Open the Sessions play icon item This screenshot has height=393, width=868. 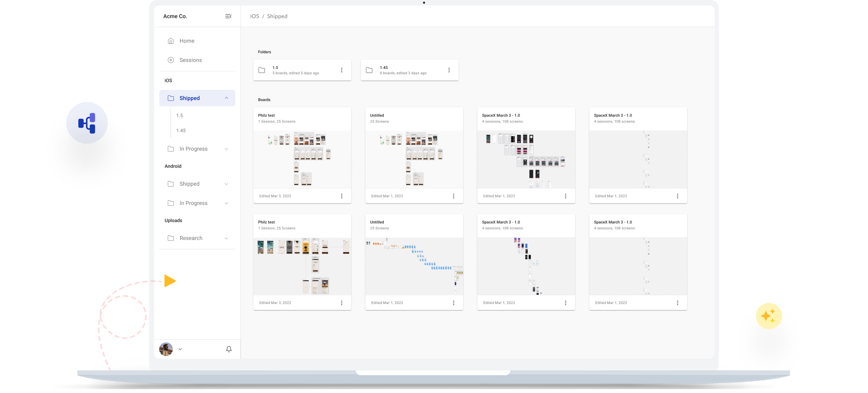pyautogui.click(x=171, y=60)
